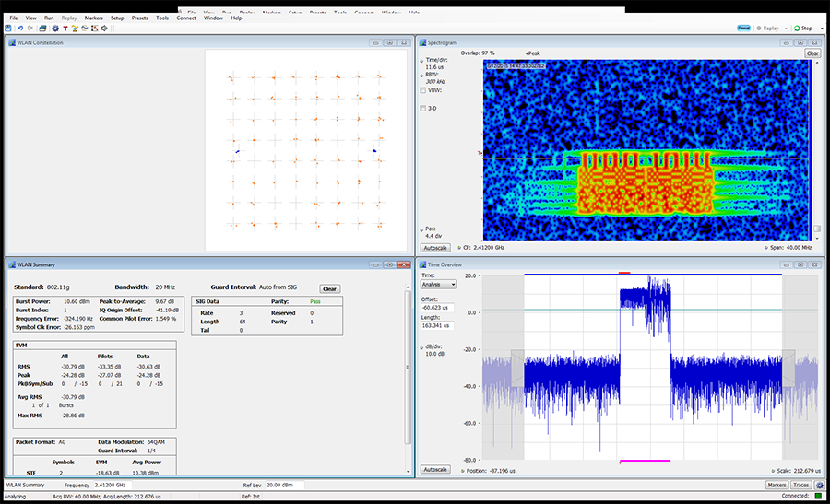
Task: Click the Traces button at bottom right
Action: coord(800,485)
